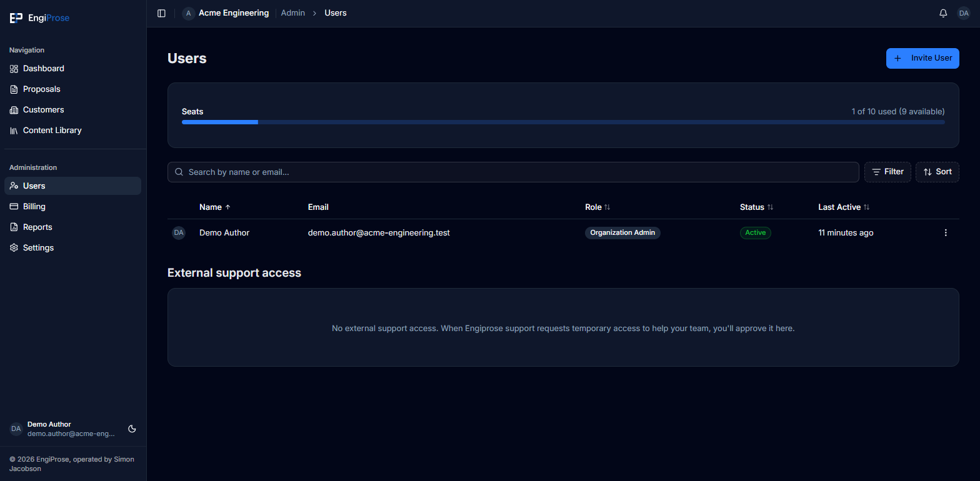Viewport: 980px width, 481px height.
Task: Open the Filter options
Action: pyautogui.click(x=887, y=172)
